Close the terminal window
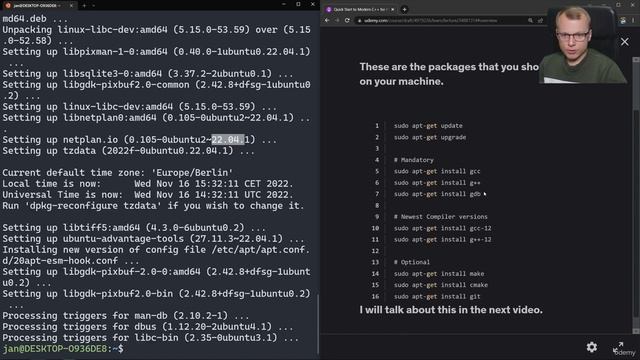 click(x=313, y=4)
